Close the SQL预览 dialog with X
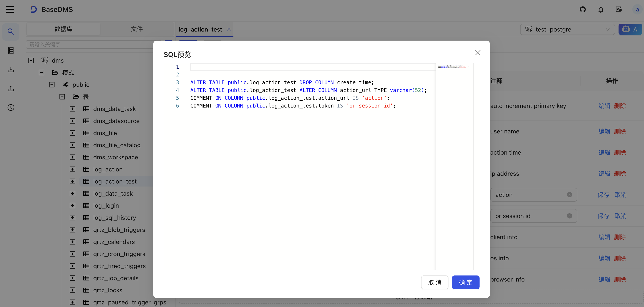 (x=478, y=53)
